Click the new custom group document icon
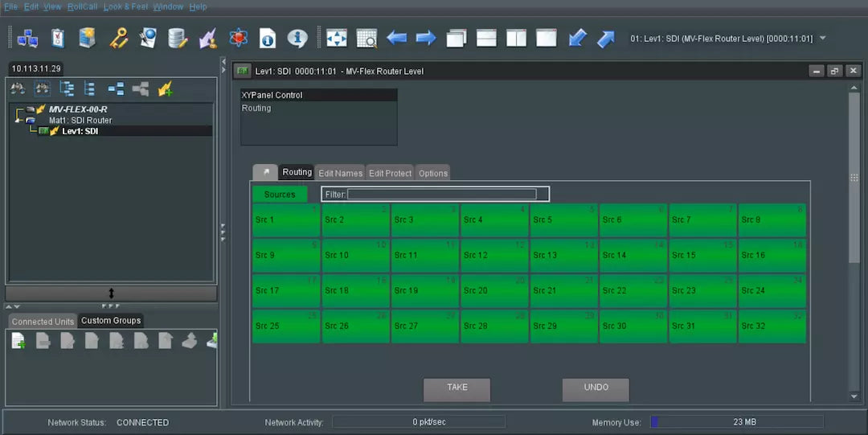The width and height of the screenshot is (868, 435). tap(18, 341)
